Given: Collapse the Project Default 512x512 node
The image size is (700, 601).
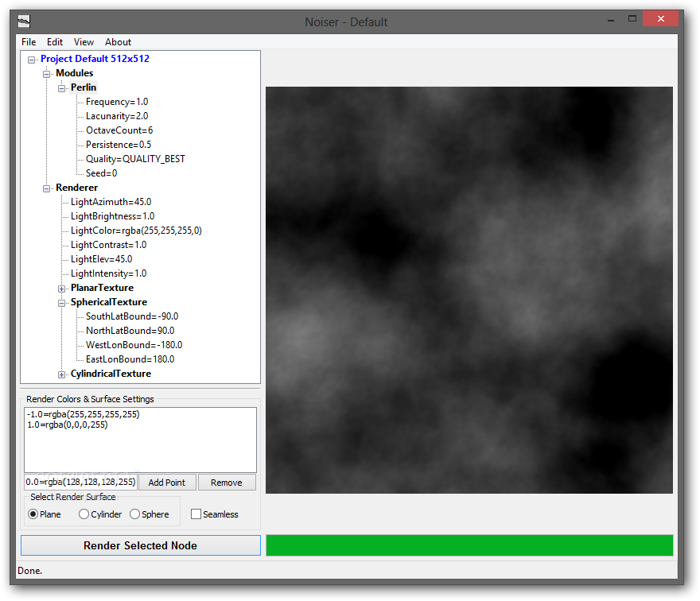Looking at the screenshot, I should pos(31,60).
